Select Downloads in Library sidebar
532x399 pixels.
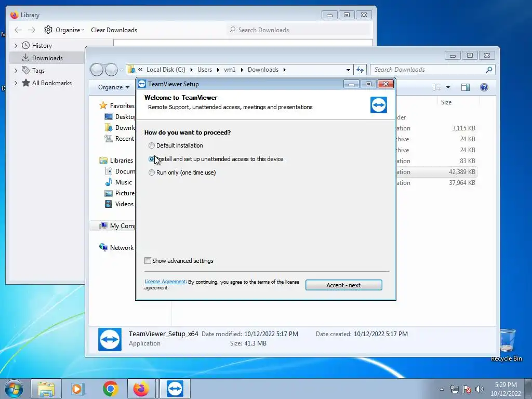(47, 58)
